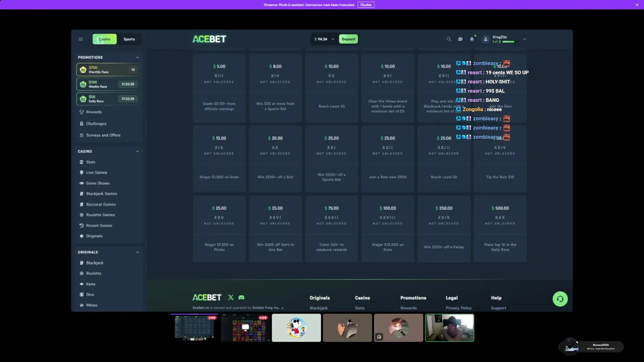Select the $100.00 XXVIII reward card

(x=387, y=229)
